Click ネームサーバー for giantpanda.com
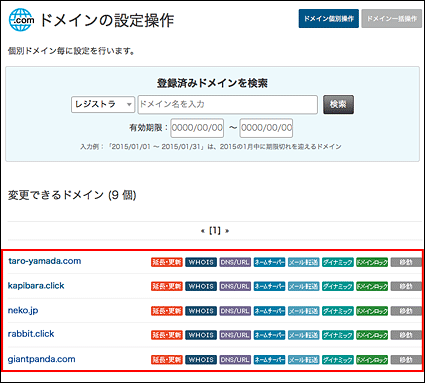 [x=269, y=360]
